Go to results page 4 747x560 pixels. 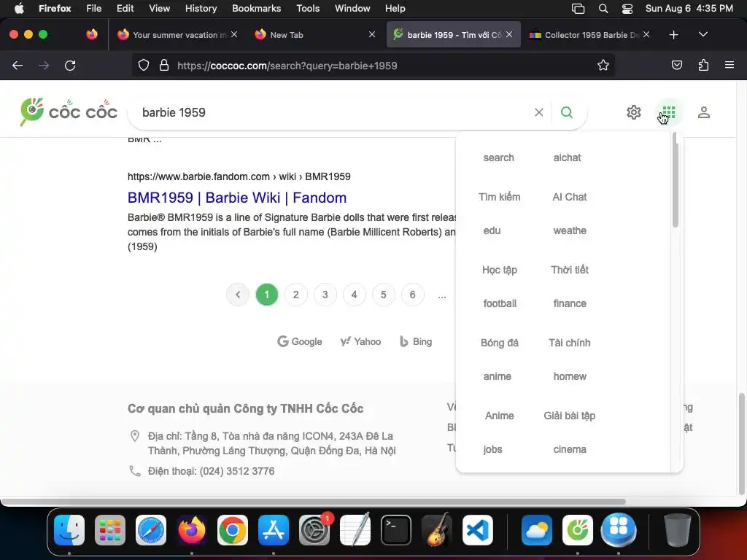354,295
